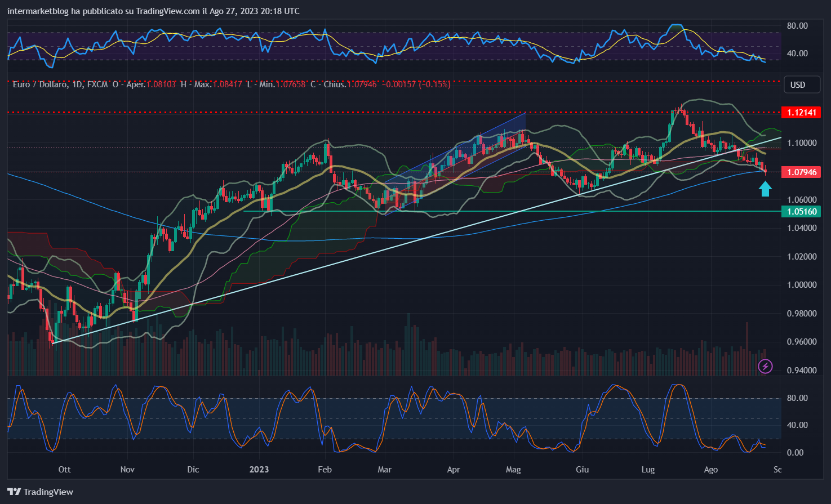Click the 2023 year label on time axis

259,469
